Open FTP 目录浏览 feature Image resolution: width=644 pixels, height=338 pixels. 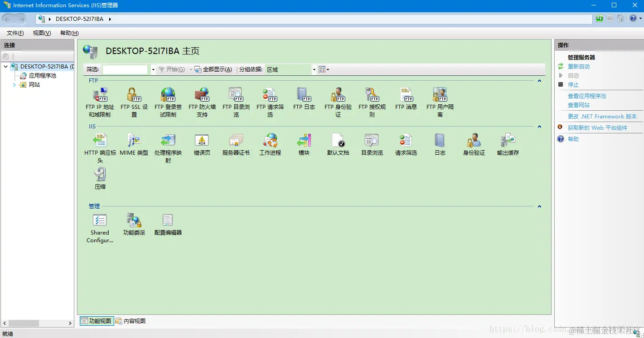coord(236,103)
